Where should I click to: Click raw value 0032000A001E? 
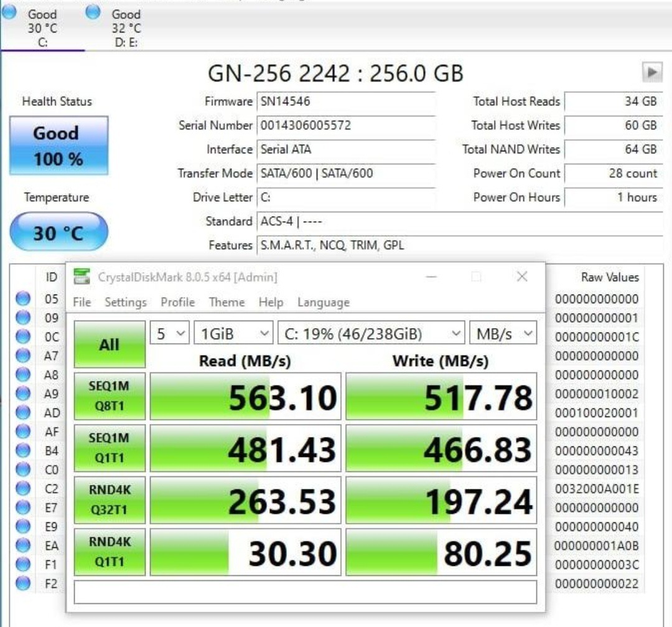pos(597,489)
